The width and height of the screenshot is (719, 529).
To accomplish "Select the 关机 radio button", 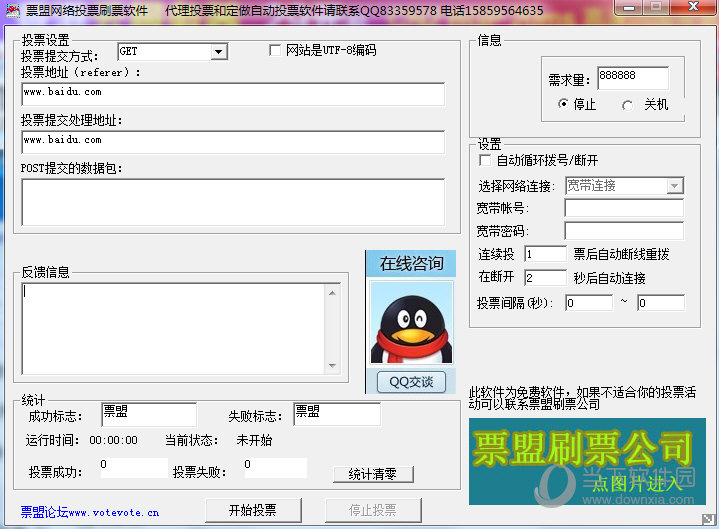I will pyautogui.click(x=627, y=105).
